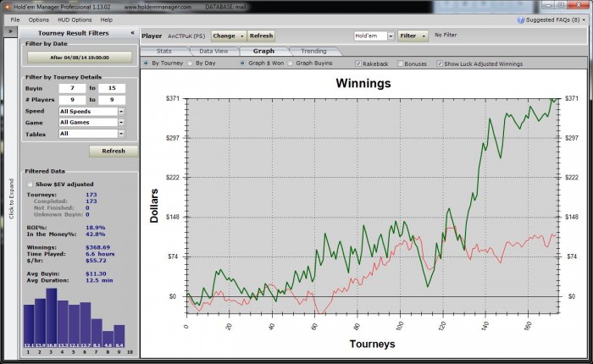The height and width of the screenshot is (364, 593).
Task: Click the Tourneys axis label under chart
Action: coord(372,344)
